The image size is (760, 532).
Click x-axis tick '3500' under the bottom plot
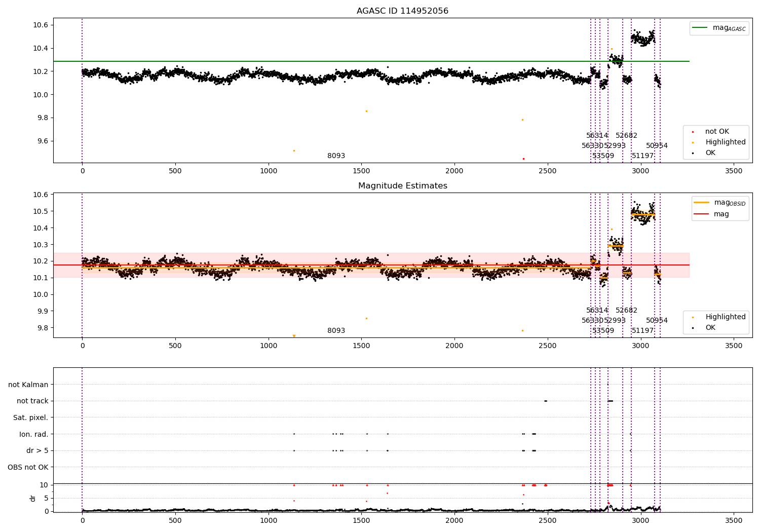[734, 520]
